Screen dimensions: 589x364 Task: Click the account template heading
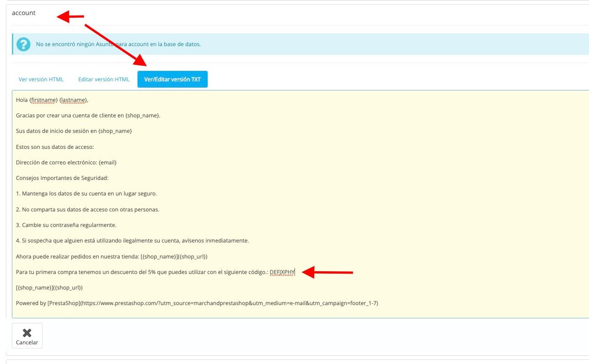pos(24,13)
